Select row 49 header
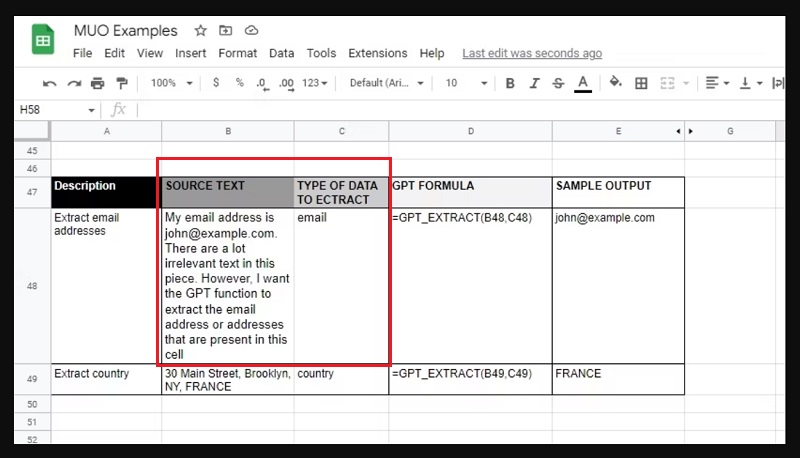Viewport: 800px width, 458px height. [32, 379]
